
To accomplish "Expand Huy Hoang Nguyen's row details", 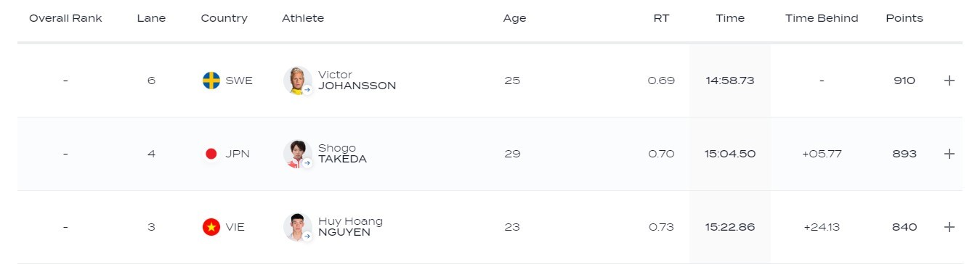I will click(x=949, y=227).
